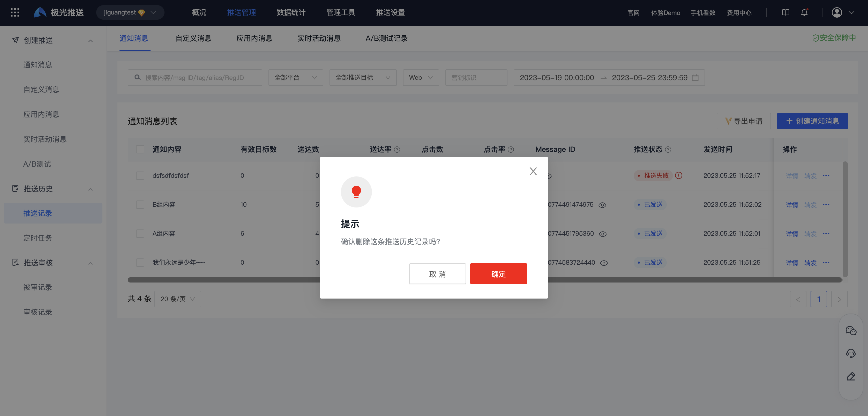Collapse the 推送历史 sidebar section
Screen dimensions: 868x416
tap(90, 189)
